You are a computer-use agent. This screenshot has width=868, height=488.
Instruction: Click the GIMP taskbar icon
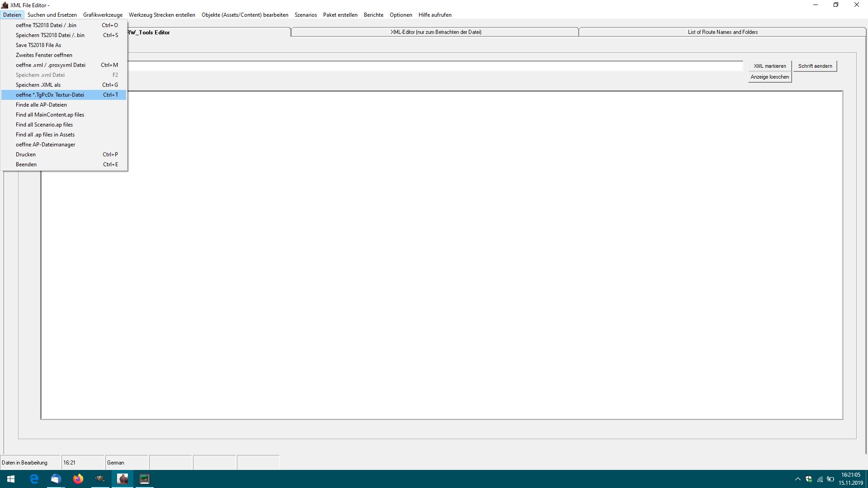click(x=100, y=479)
